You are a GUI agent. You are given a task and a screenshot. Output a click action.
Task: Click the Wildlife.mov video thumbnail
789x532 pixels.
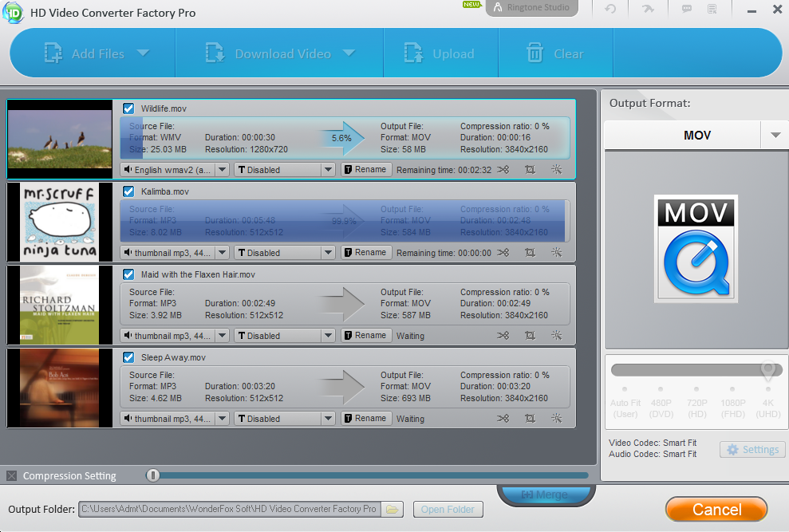click(60, 140)
